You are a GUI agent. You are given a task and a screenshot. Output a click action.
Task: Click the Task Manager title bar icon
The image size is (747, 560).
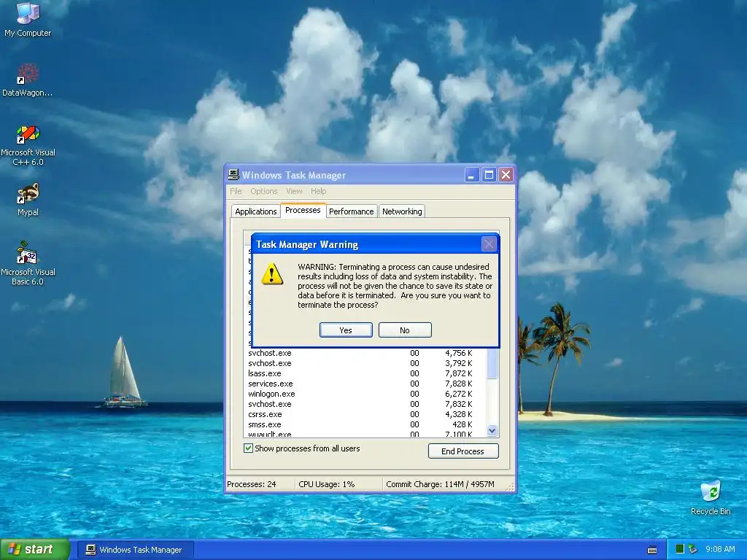(x=233, y=175)
